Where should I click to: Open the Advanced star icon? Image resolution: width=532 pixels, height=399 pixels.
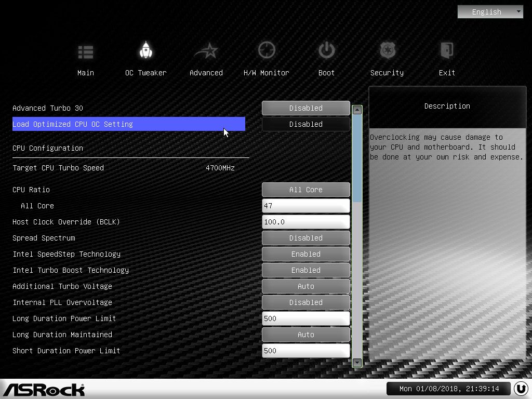[206, 51]
